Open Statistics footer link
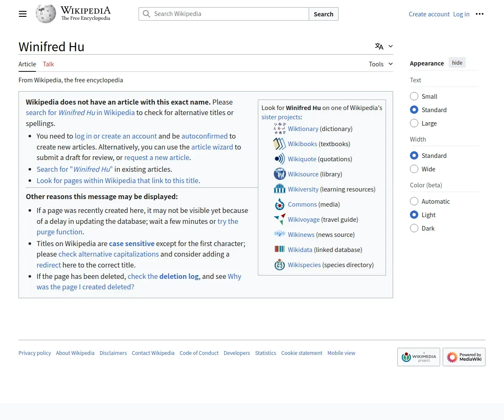Image resolution: width=504 pixels, height=420 pixels. pyautogui.click(x=265, y=353)
